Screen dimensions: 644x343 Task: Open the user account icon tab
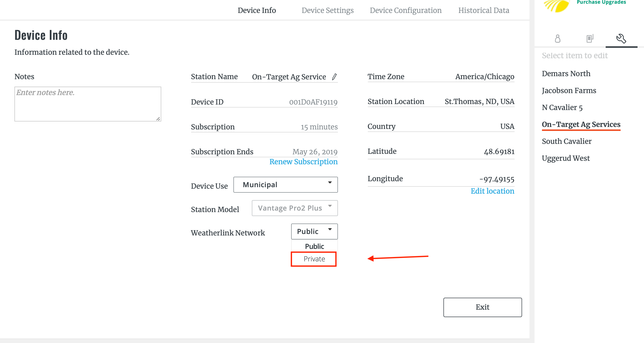pos(557,39)
